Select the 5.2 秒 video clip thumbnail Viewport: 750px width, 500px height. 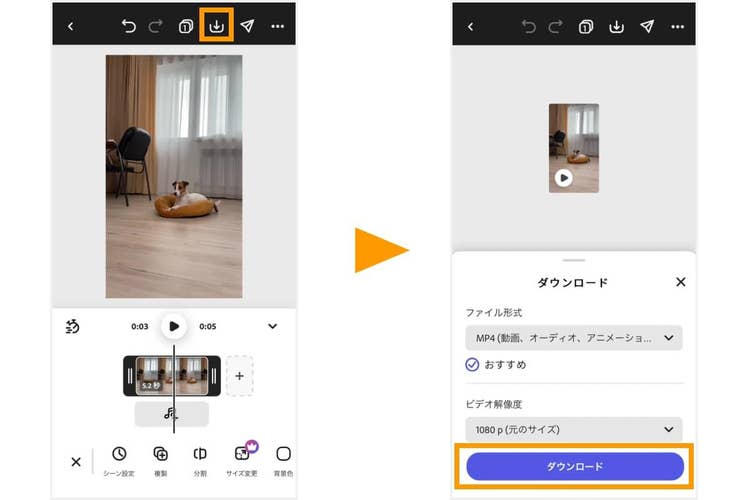[x=172, y=376]
